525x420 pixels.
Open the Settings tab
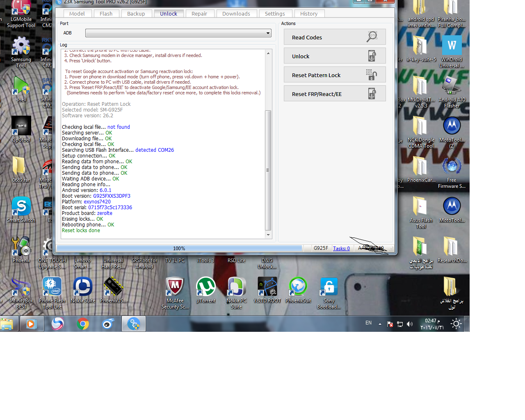(x=275, y=14)
